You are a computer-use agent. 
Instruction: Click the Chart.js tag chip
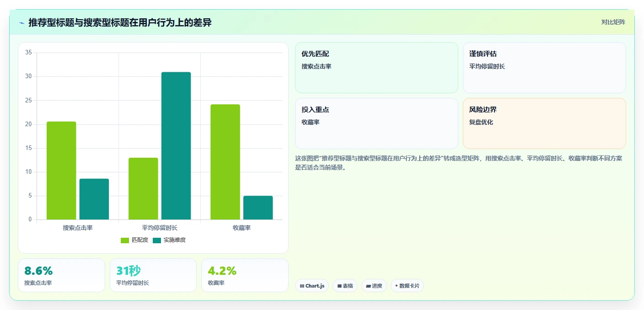[312, 286]
